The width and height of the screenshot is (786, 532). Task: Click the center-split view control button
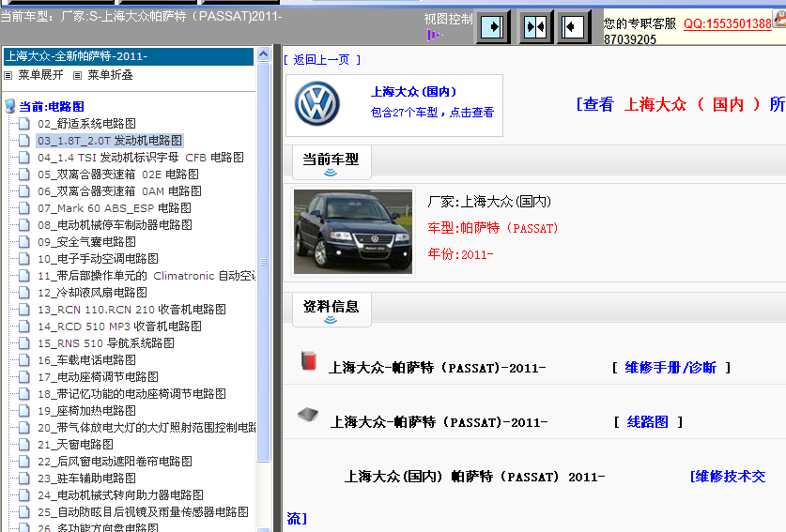pos(535,27)
